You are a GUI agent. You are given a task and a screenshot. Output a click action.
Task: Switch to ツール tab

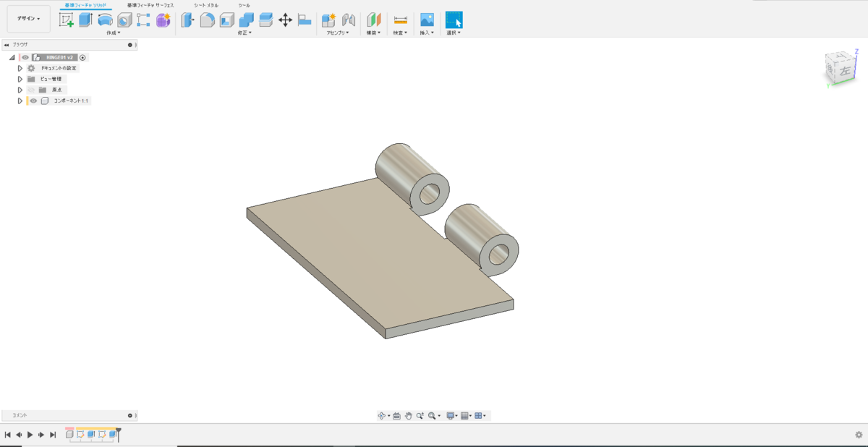tap(244, 5)
